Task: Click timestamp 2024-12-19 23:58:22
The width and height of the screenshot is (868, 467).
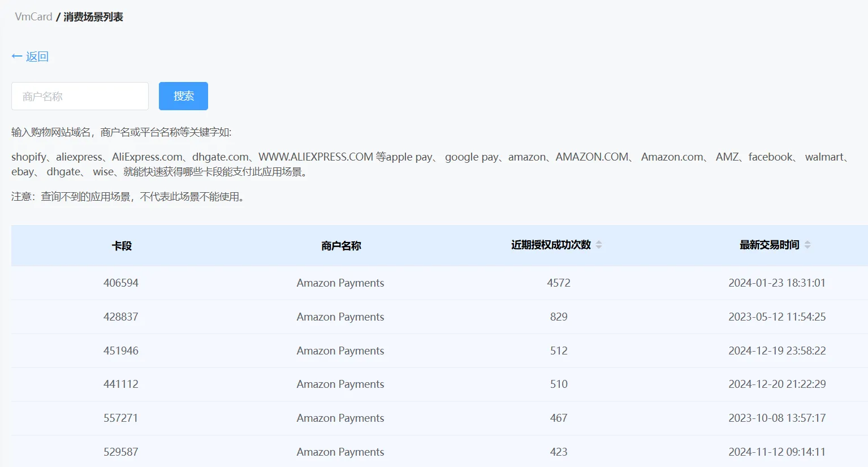Action: coord(777,351)
